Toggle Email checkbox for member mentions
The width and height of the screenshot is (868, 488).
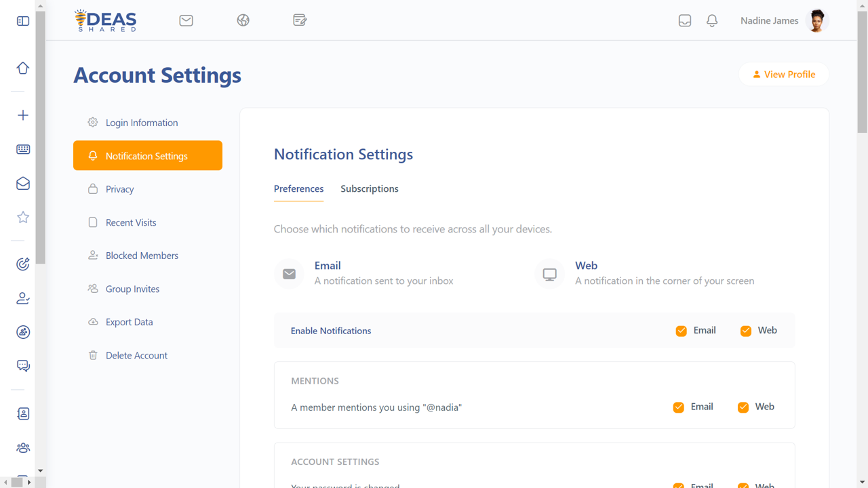(679, 407)
